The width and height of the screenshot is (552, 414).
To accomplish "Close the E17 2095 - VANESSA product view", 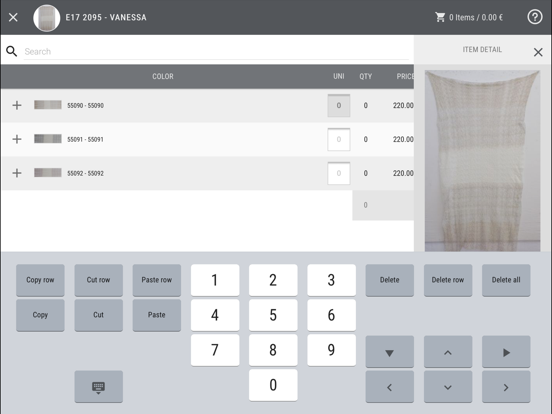I will pyautogui.click(x=13, y=17).
